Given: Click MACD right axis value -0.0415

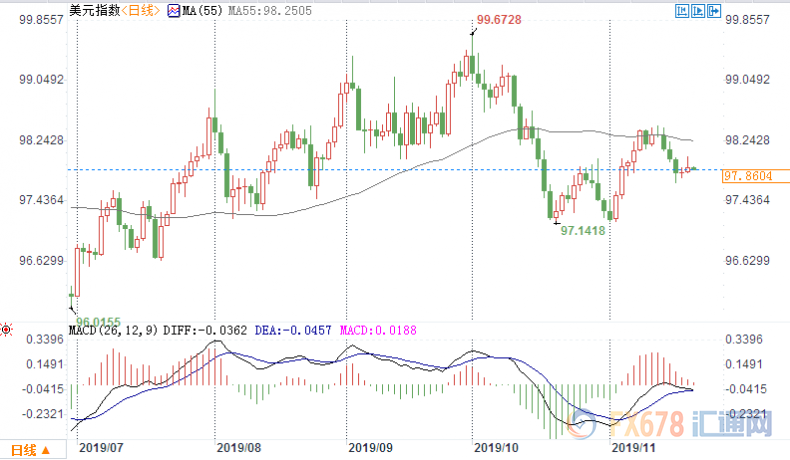Looking at the screenshot, I should pyautogui.click(x=746, y=389).
